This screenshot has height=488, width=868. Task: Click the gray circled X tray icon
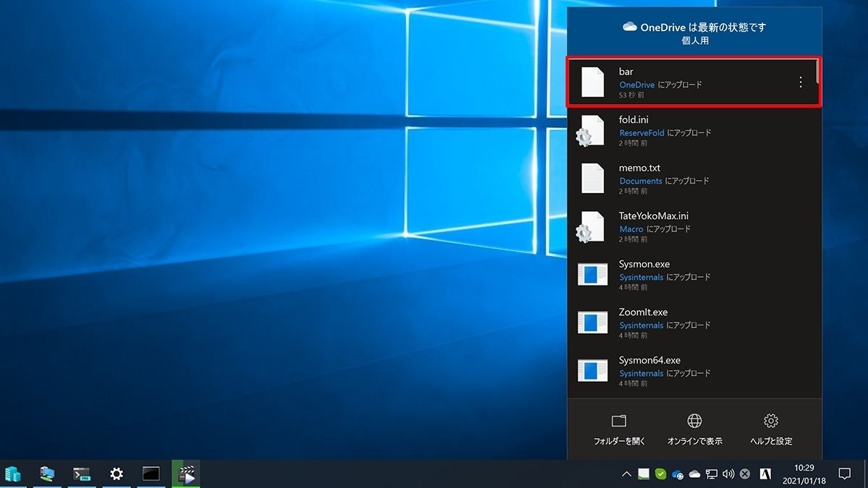click(x=745, y=474)
